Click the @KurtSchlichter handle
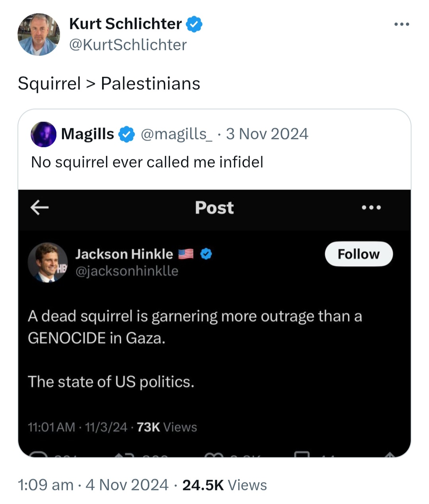The width and height of the screenshot is (429, 504). point(128,45)
